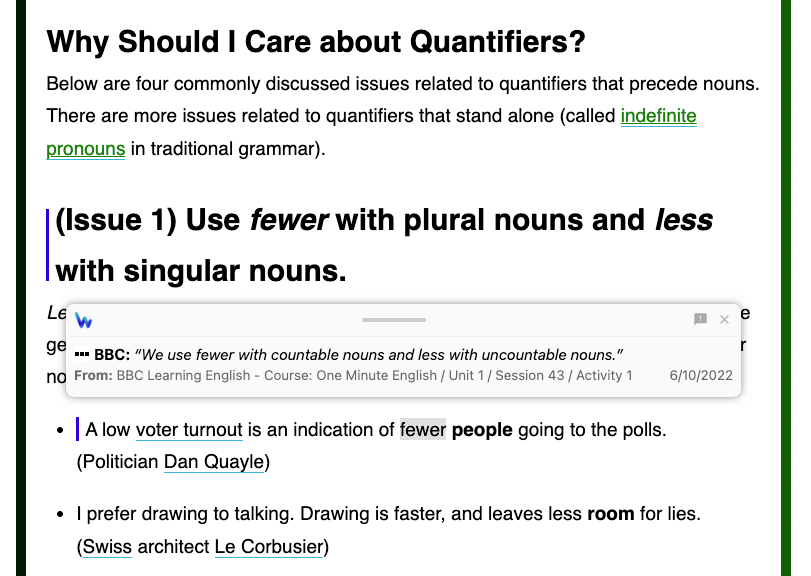Screen dimensions: 811x576
Task: Open the 'voter turnout' link
Action: click(189, 430)
